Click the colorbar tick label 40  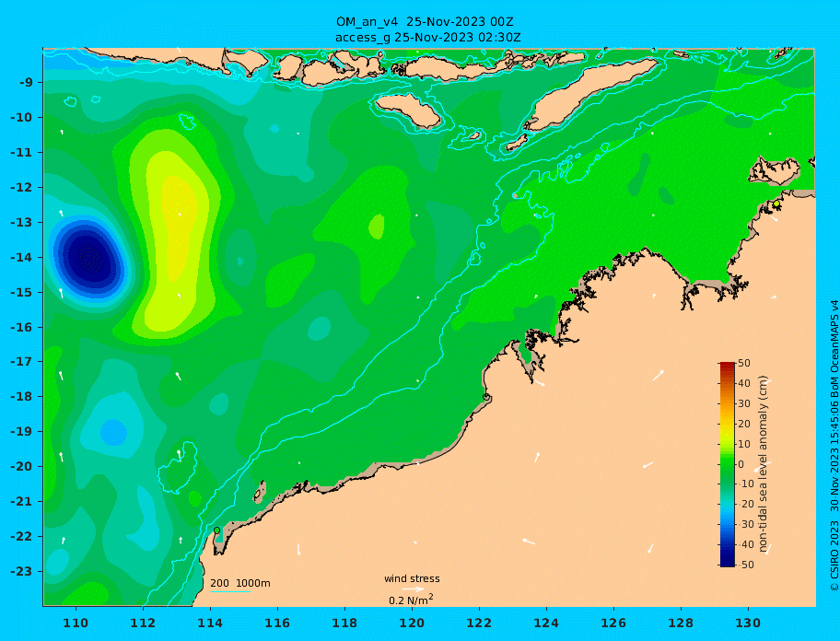point(744,383)
